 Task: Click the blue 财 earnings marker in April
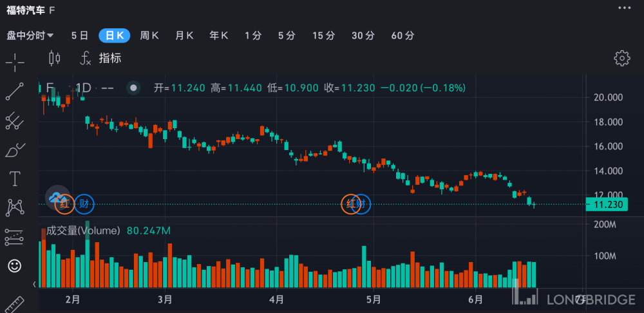pos(362,204)
